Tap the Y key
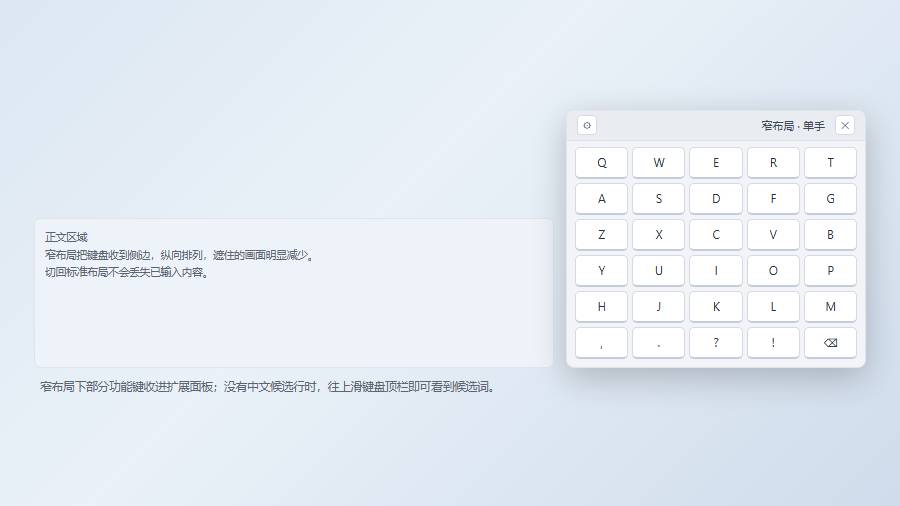 coord(601,270)
